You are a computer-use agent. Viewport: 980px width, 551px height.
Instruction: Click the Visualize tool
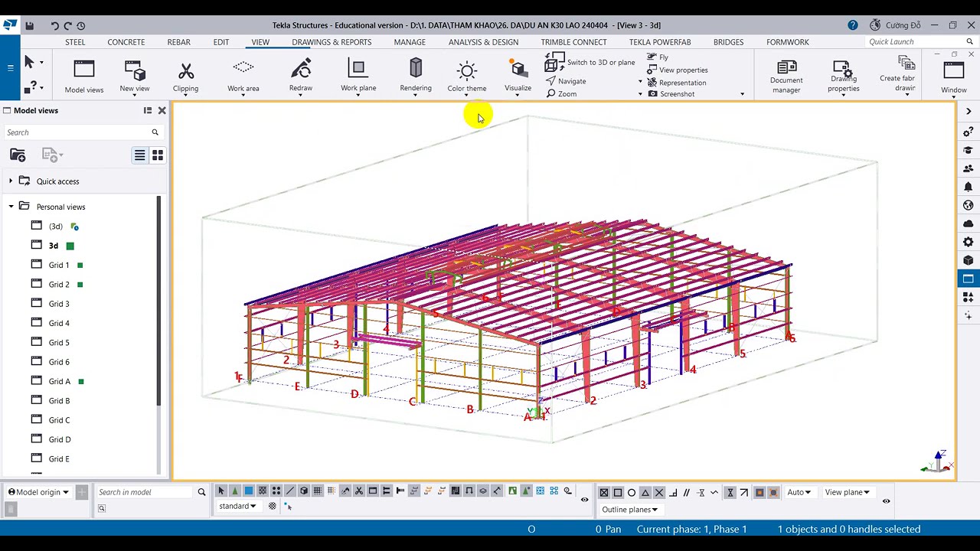tap(518, 77)
